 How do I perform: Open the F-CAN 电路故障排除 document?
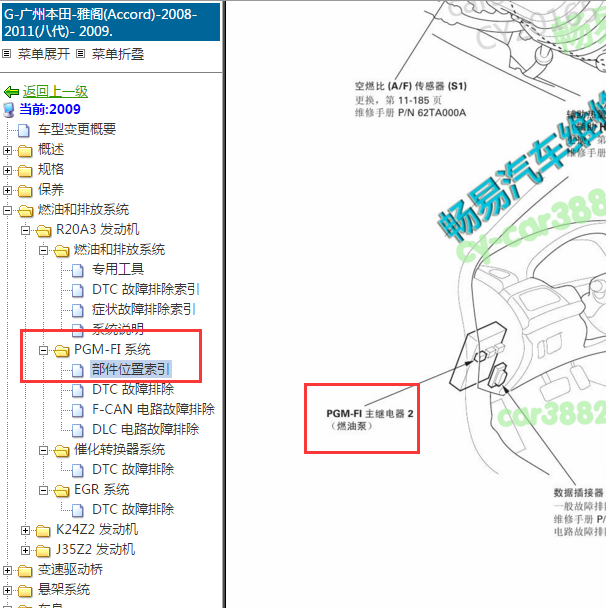(153, 409)
